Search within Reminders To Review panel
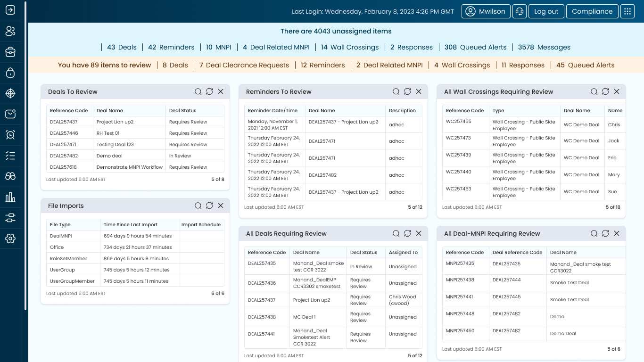This screenshot has height=362, width=644. point(396,91)
